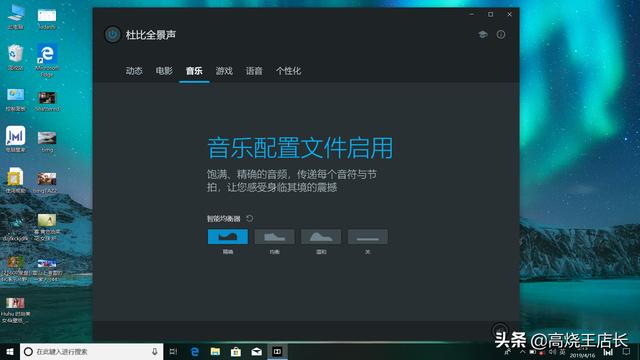Image resolution: width=640 pixels, height=360 pixels.
Task: Select the second equalizer preset (balanced)
Action: (274, 237)
